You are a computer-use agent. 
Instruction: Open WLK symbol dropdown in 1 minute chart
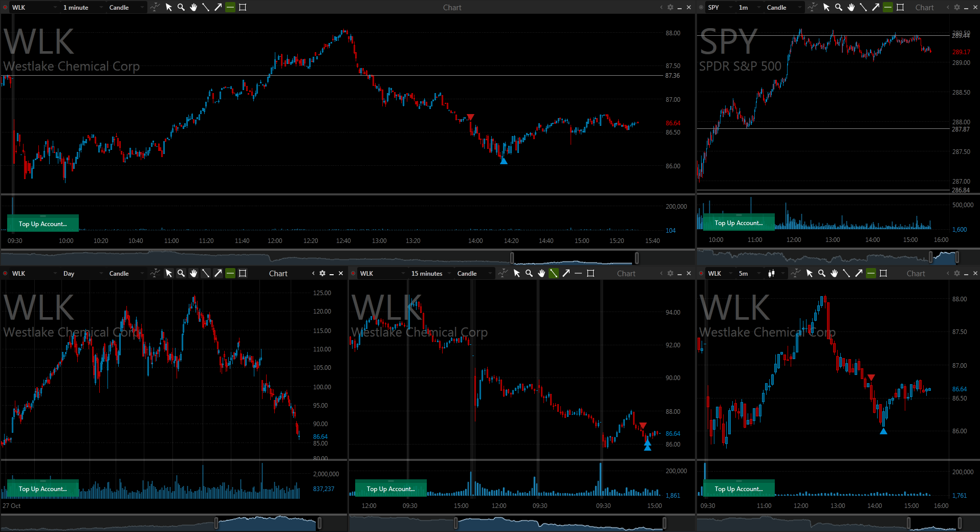(34, 7)
